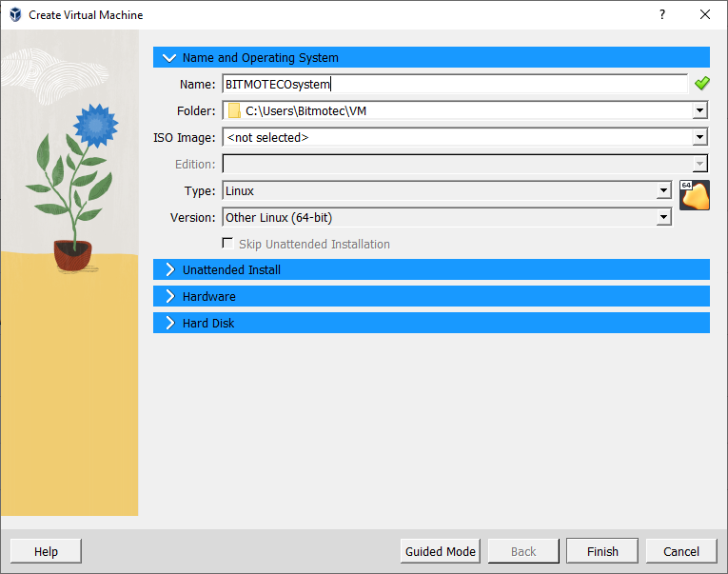This screenshot has height=574, width=728.
Task: Open the Version dropdown showing Other Linux (64-bit)
Action: [446, 217]
